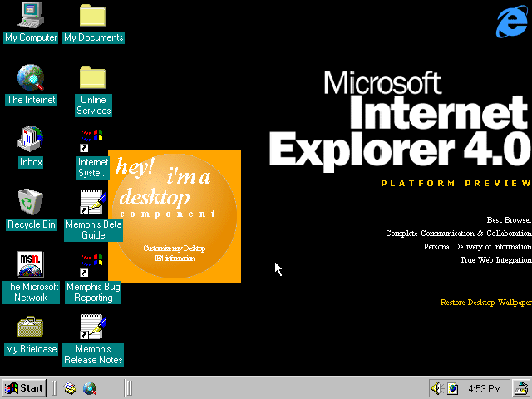Select The Internet globe icon

(x=31, y=77)
